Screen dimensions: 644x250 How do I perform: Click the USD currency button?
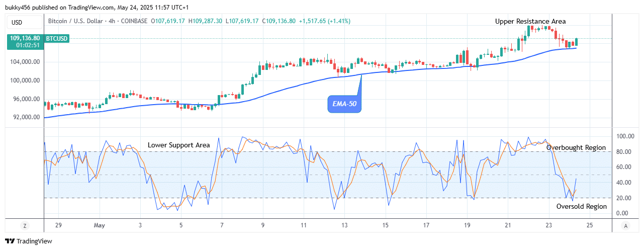tap(24, 23)
